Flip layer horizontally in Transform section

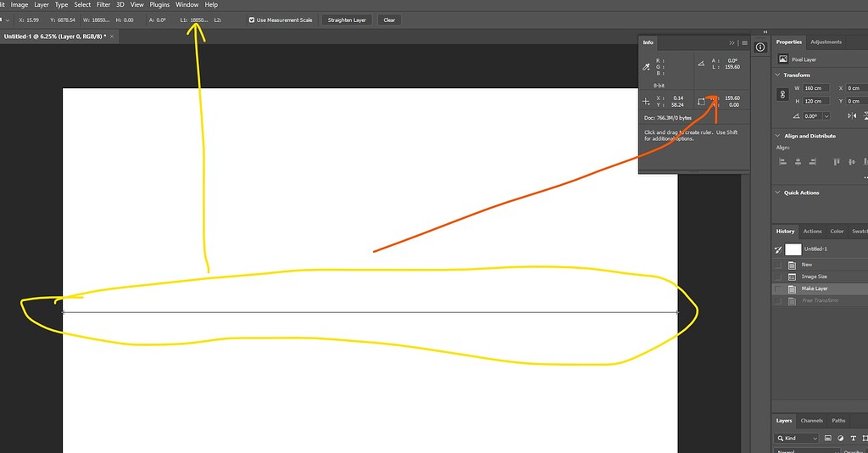click(x=852, y=115)
